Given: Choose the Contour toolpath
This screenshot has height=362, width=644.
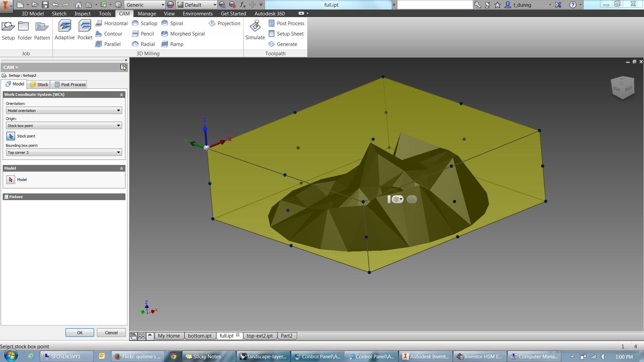Looking at the screenshot, I should click(109, 34).
